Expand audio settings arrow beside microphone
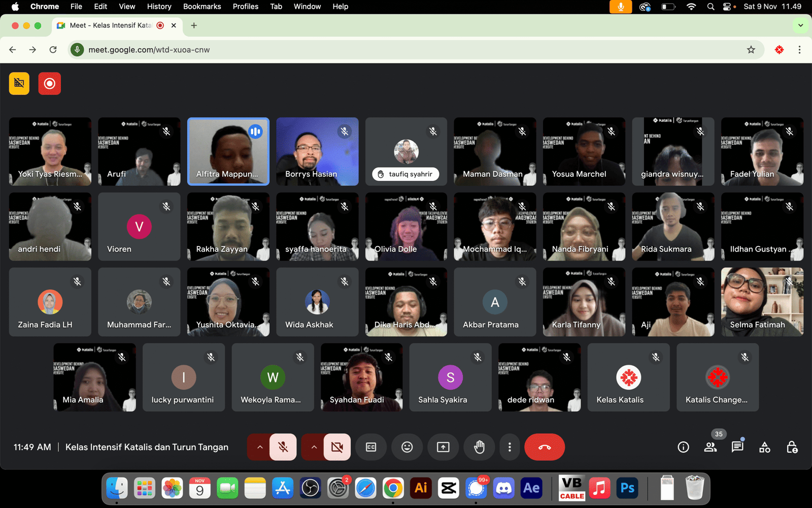 click(259, 447)
